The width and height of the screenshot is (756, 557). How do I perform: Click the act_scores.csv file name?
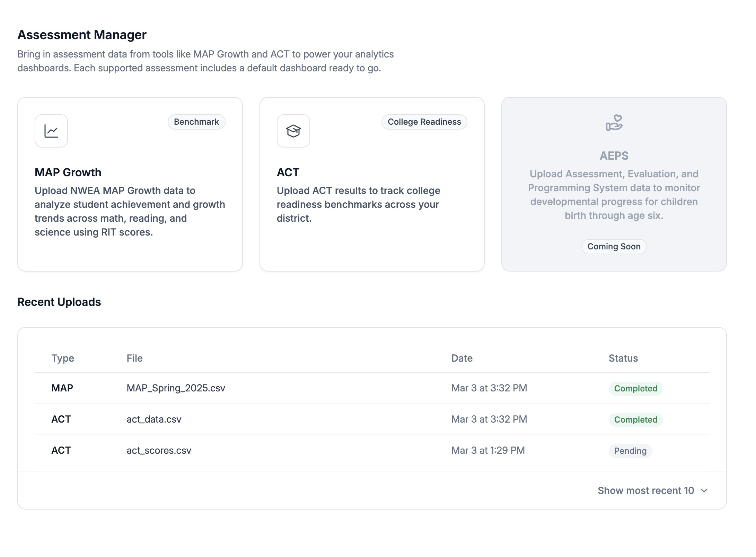tap(159, 450)
